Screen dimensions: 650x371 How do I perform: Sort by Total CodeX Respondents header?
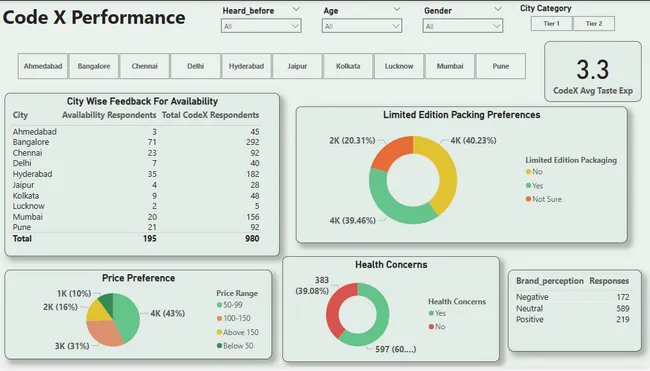tap(210, 115)
